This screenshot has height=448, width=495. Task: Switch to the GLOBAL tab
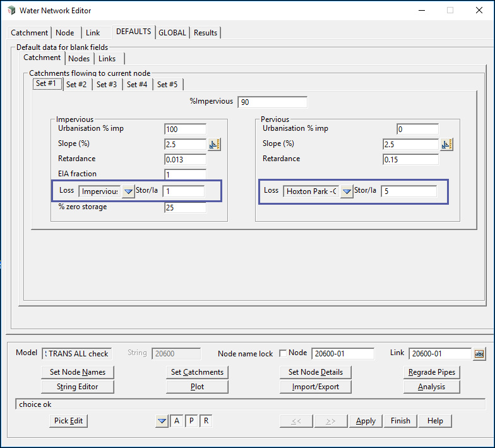coord(172,33)
